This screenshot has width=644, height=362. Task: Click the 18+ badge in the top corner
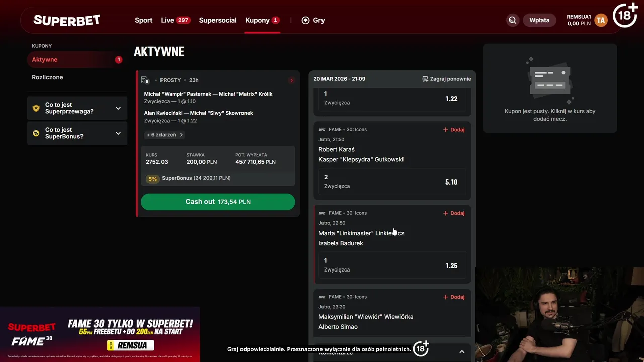(x=625, y=15)
